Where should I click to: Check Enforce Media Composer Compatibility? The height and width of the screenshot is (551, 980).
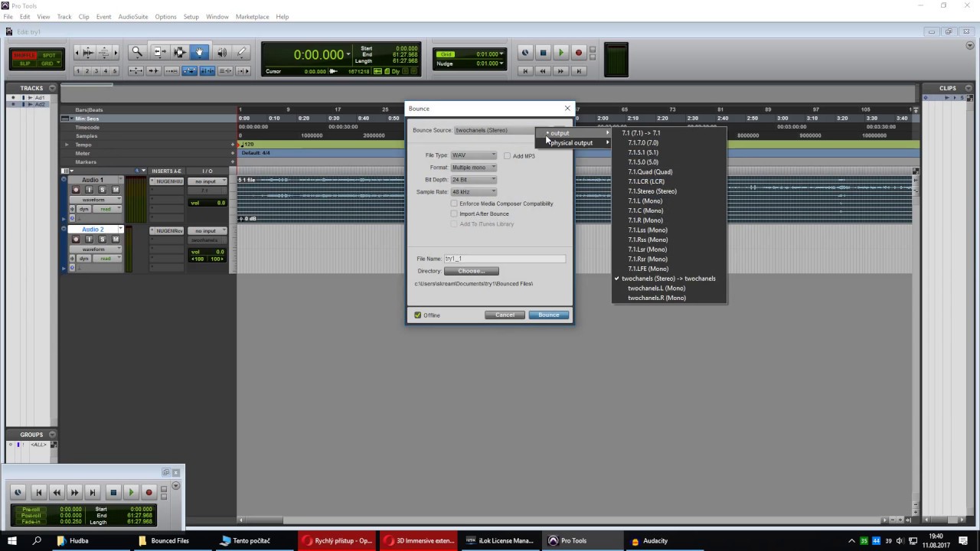tap(454, 204)
